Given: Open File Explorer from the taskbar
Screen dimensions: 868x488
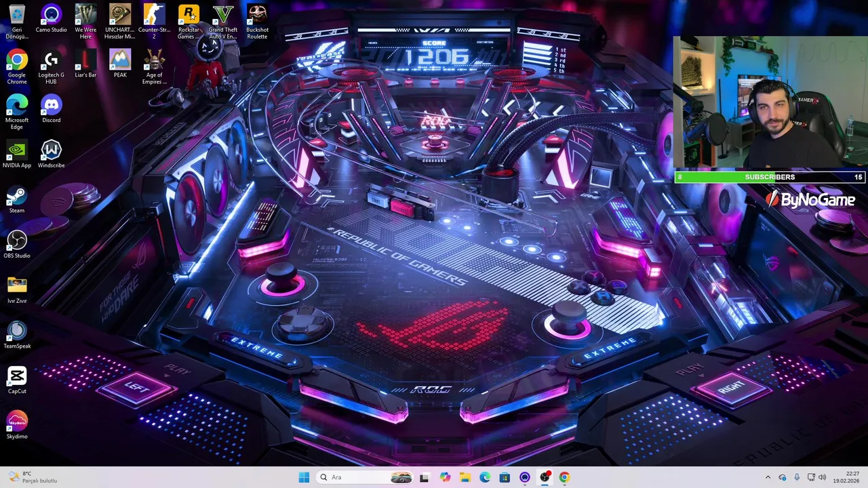Looking at the screenshot, I should 465,477.
